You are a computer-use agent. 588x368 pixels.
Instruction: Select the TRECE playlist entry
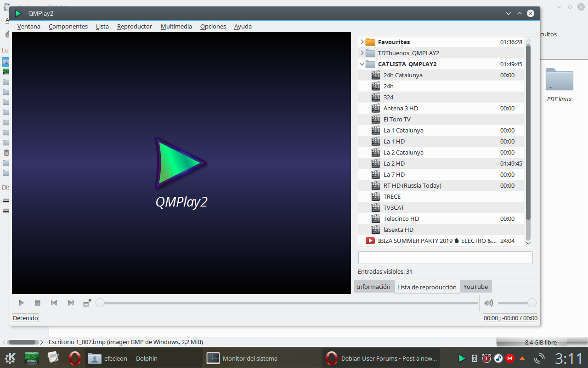pos(441,196)
